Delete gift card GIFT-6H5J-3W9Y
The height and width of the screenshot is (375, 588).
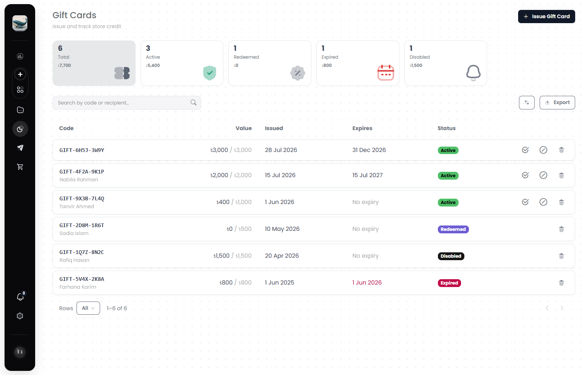tap(562, 150)
